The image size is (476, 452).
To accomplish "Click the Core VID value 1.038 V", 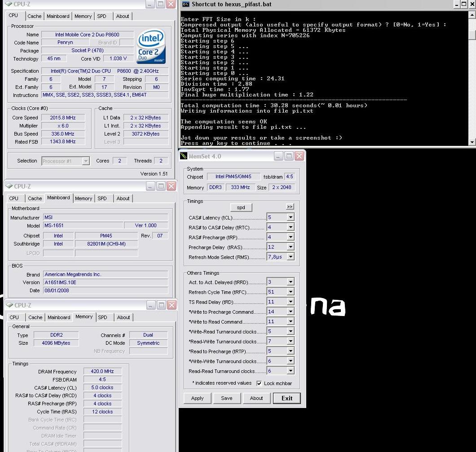I will pyautogui.click(x=118, y=58).
